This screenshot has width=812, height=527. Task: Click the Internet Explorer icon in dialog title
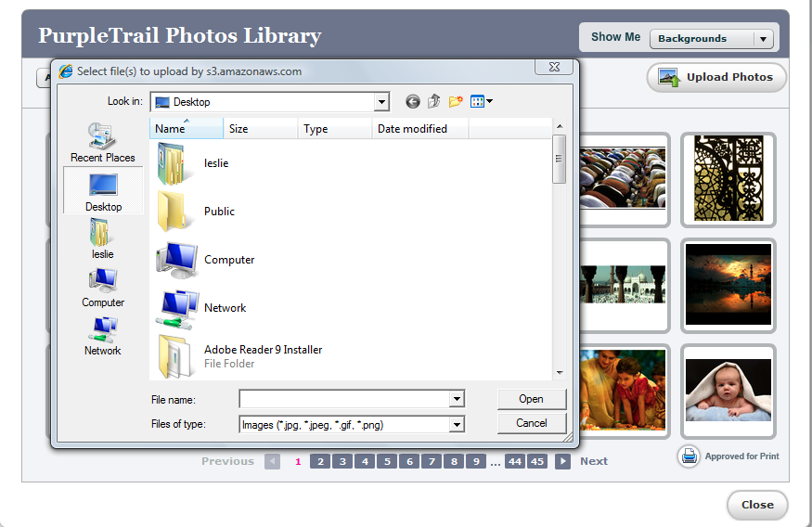(66, 71)
